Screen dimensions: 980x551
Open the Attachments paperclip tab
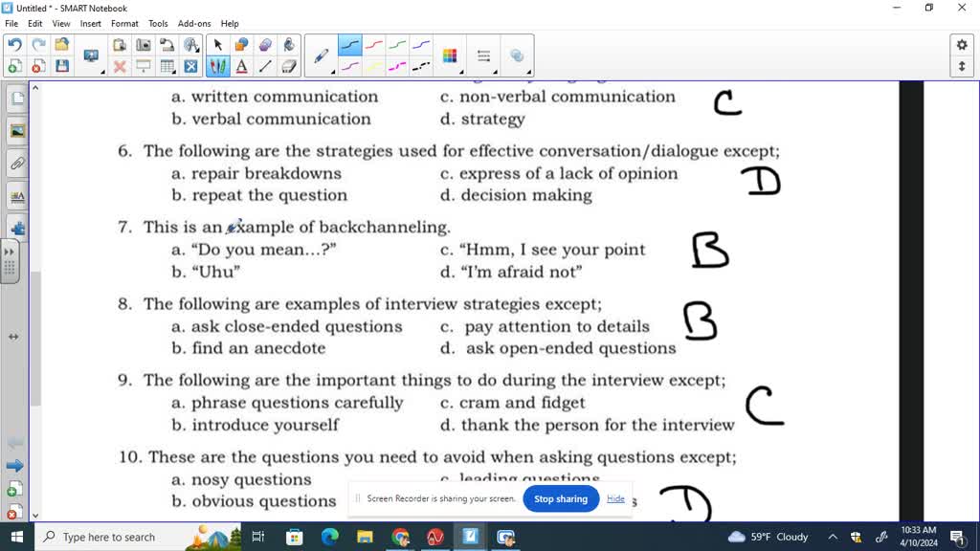(x=16, y=165)
